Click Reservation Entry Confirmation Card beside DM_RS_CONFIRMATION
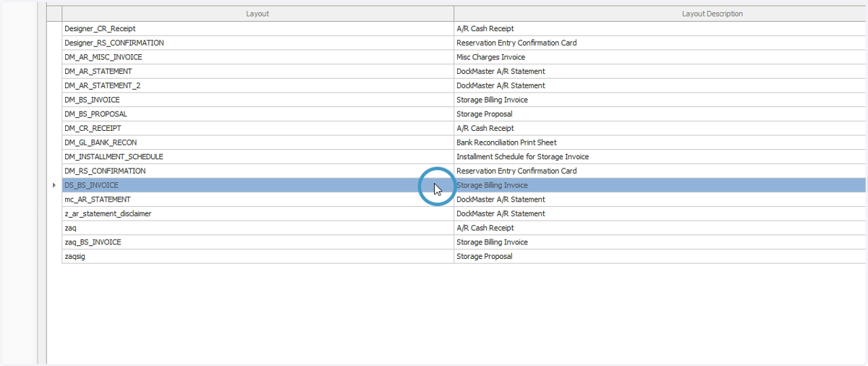This screenshot has width=868, height=366. pyautogui.click(x=516, y=171)
